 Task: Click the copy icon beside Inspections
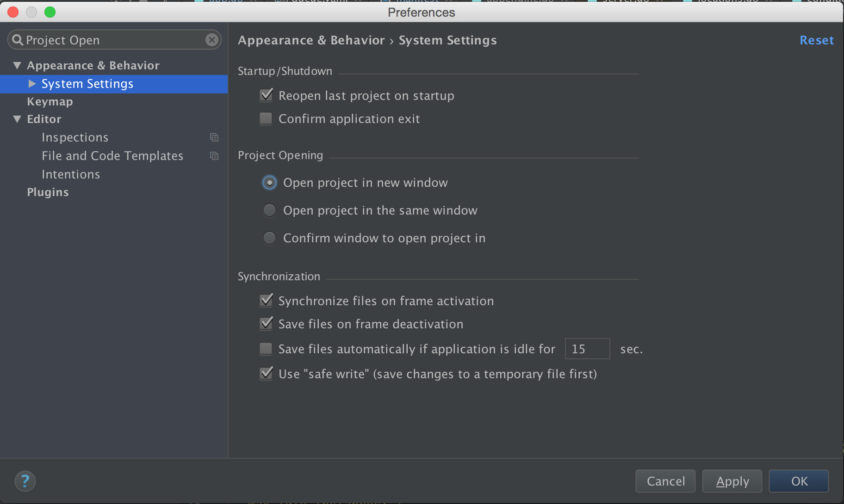coord(214,137)
